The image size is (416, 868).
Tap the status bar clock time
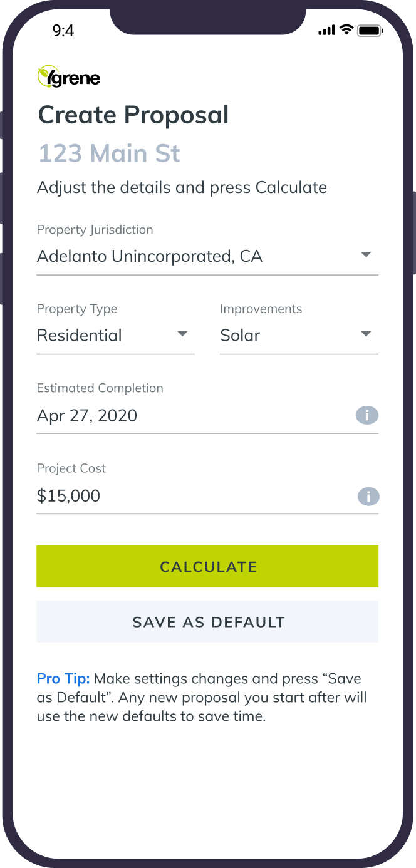tap(63, 31)
